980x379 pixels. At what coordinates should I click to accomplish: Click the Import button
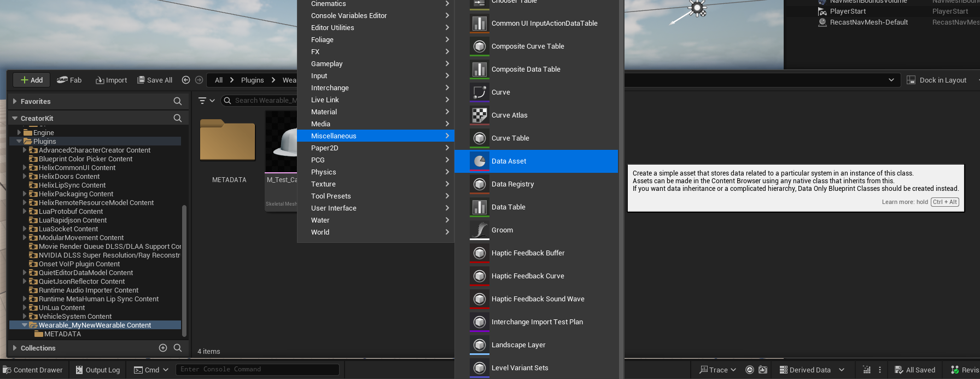112,80
